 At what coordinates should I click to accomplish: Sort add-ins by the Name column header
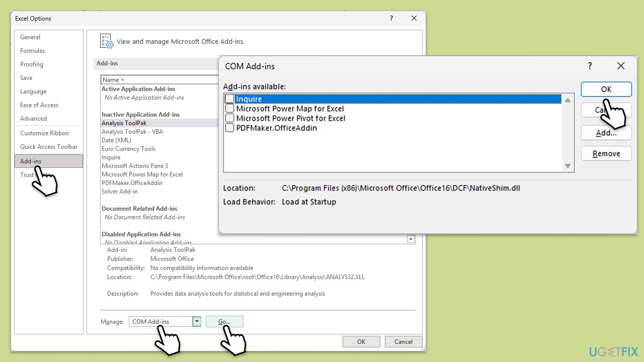(159, 80)
